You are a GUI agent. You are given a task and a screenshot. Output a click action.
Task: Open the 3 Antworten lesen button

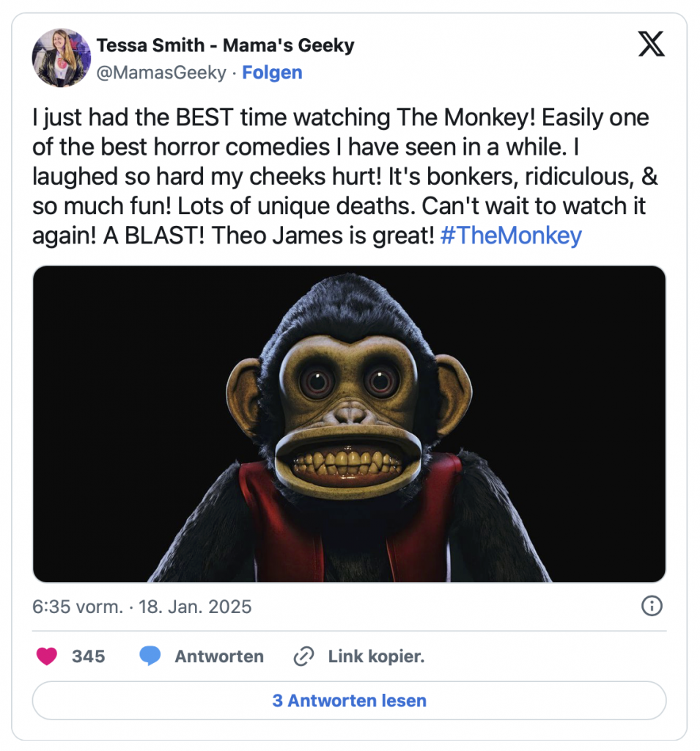coord(350,700)
